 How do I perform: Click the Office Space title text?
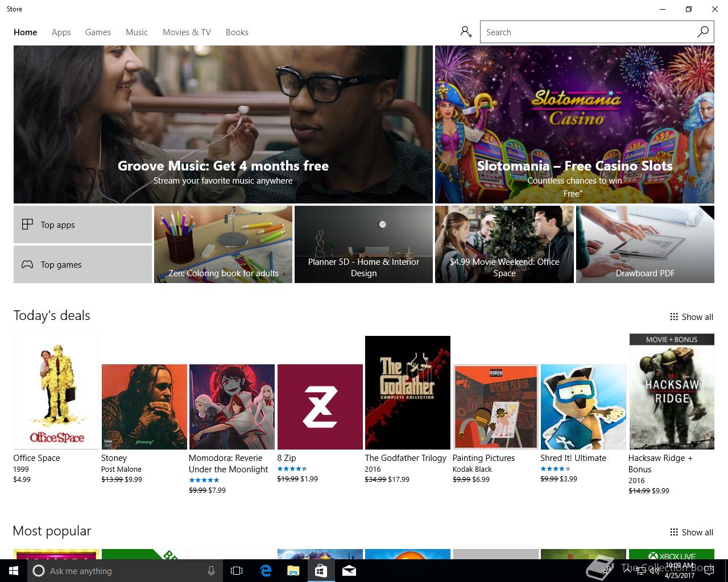36,458
